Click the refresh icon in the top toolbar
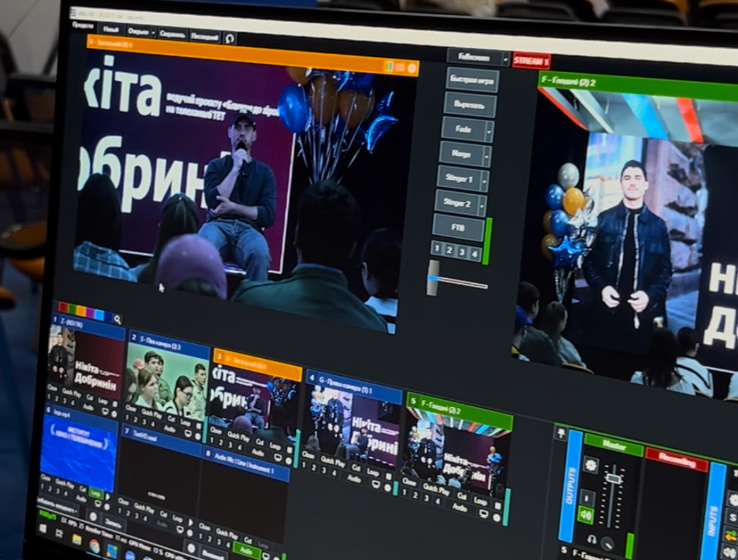This screenshot has width=738, height=560. pos(230,38)
